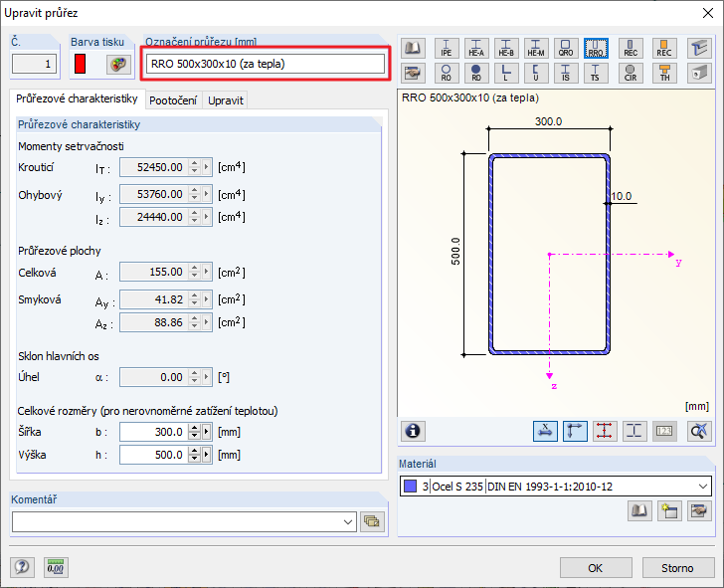Open the decimal places 0.00 settings
This screenshot has width=724, height=588.
[x=56, y=567]
